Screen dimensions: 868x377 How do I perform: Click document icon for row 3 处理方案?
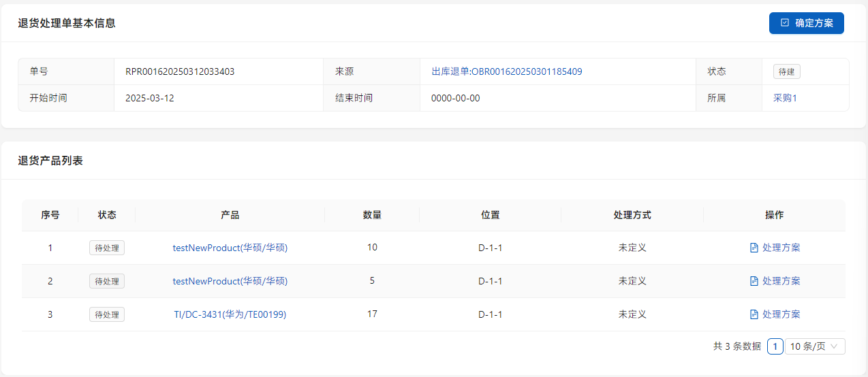coord(754,314)
